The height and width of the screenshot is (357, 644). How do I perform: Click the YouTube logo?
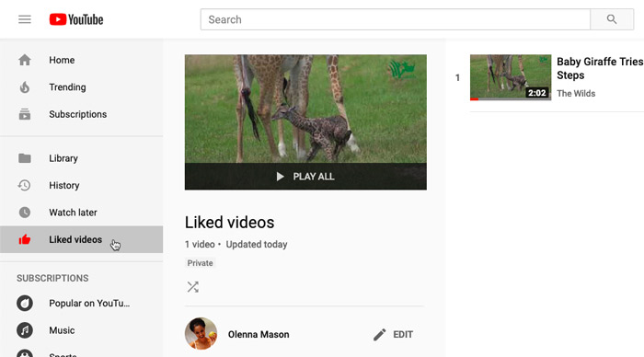[76, 19]
